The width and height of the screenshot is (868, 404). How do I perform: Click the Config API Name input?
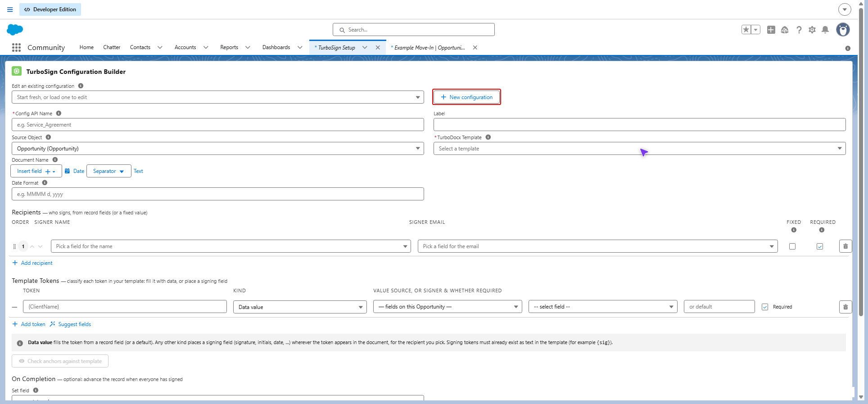[x=218, y=125]
